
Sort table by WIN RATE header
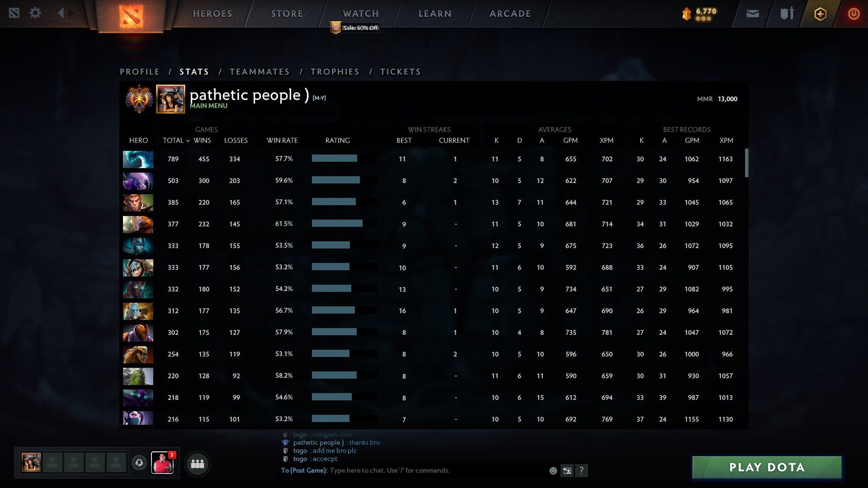[x=282, y=141]
